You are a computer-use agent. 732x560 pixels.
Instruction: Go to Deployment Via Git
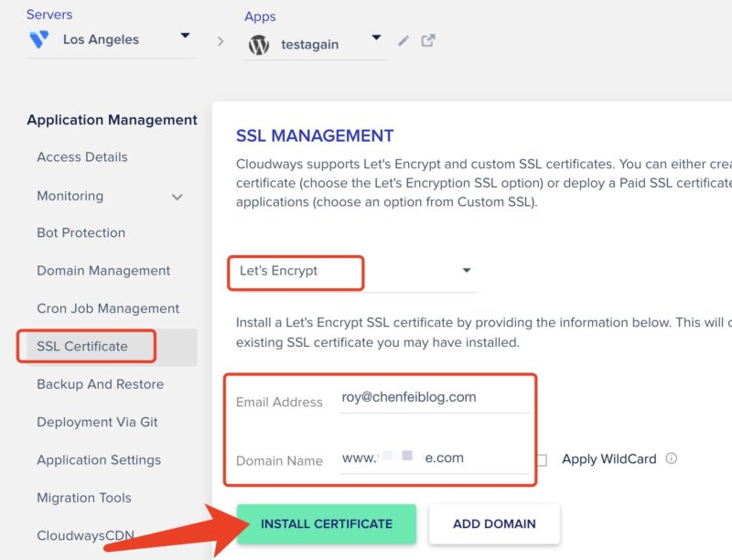(97, 422)
